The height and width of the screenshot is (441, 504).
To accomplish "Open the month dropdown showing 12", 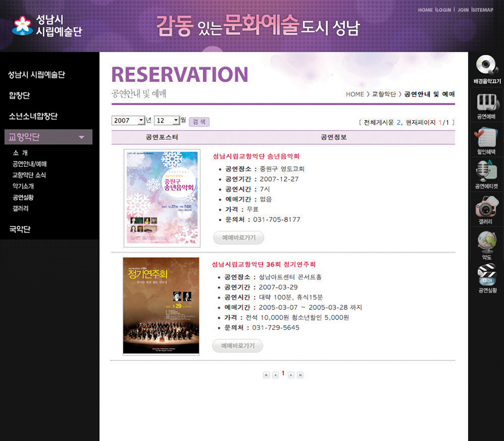I will point(167,120).
